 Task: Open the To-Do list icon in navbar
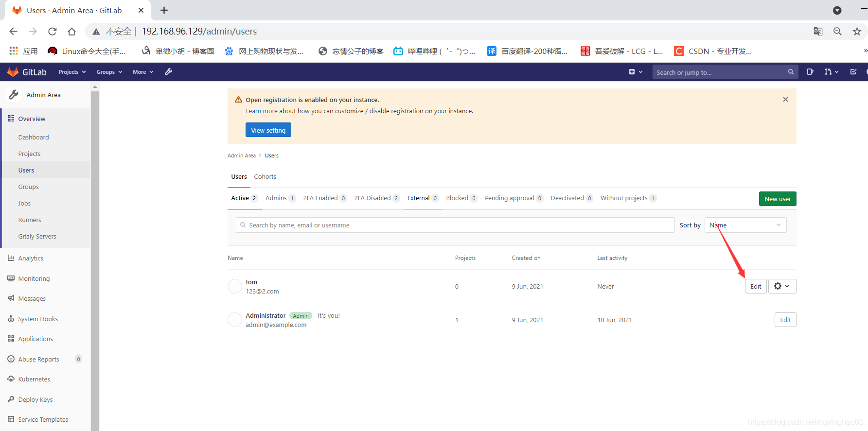click(x=853, y=72)
